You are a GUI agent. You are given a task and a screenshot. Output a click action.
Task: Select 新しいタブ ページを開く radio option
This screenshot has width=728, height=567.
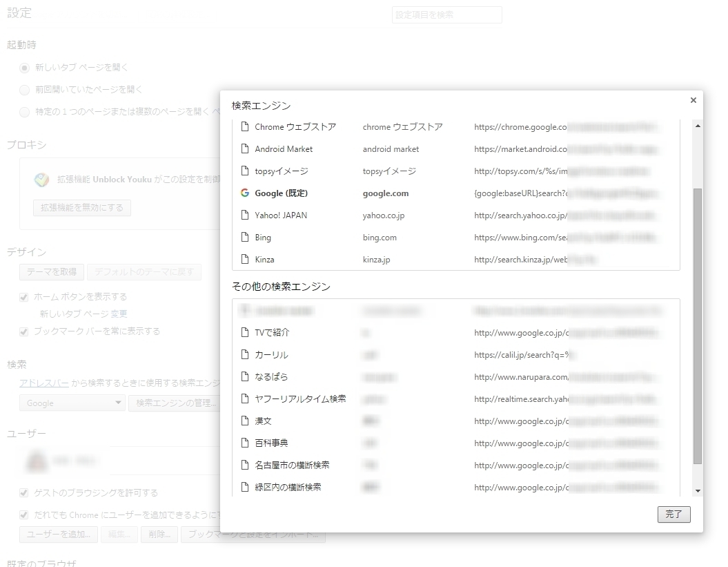[25, 68]
